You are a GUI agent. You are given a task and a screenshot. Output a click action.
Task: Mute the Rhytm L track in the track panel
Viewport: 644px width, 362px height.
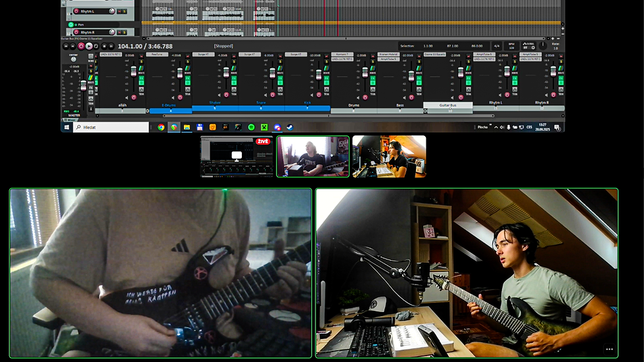point(119,11)
